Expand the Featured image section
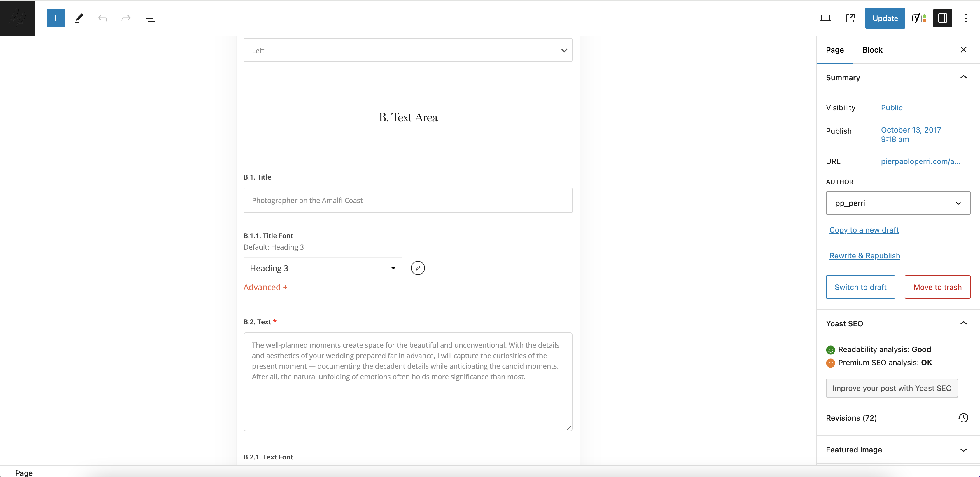Viewport: 980px width, 477px height. tap(898, 450)
